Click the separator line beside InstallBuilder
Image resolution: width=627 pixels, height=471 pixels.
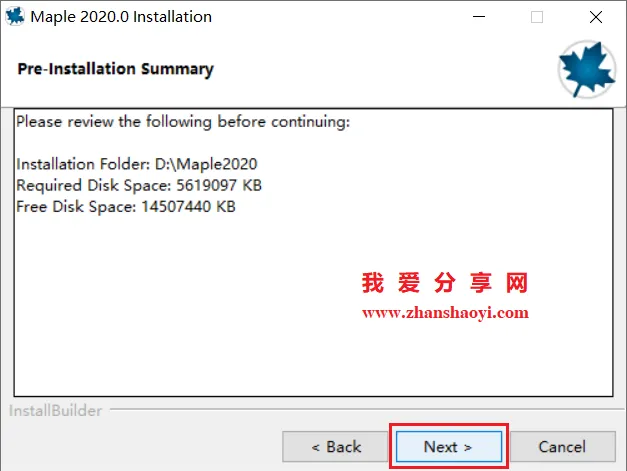(366, 409)
